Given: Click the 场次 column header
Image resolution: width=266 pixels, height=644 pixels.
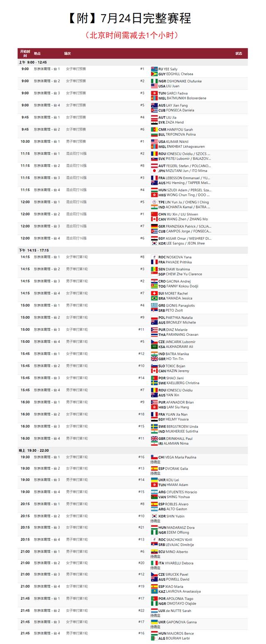Looking at the screenshot, I should coord(67,54).
